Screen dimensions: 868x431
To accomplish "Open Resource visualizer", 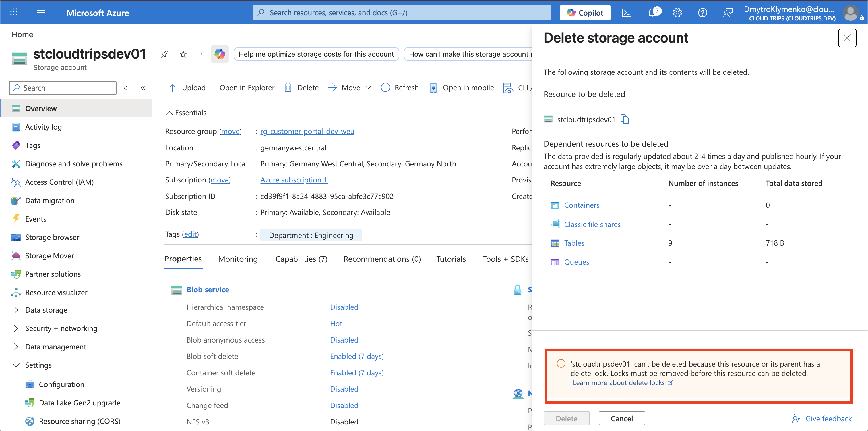I will pos(56,293).
